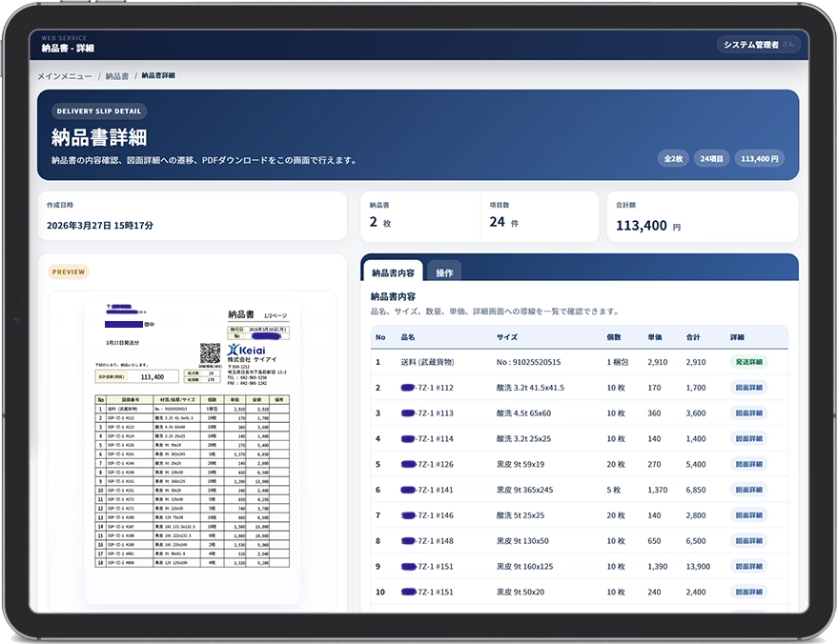Click the 1 梱包 quantity cell
The height and width of the screenshot is (644, 837).
tap(618, 362)
